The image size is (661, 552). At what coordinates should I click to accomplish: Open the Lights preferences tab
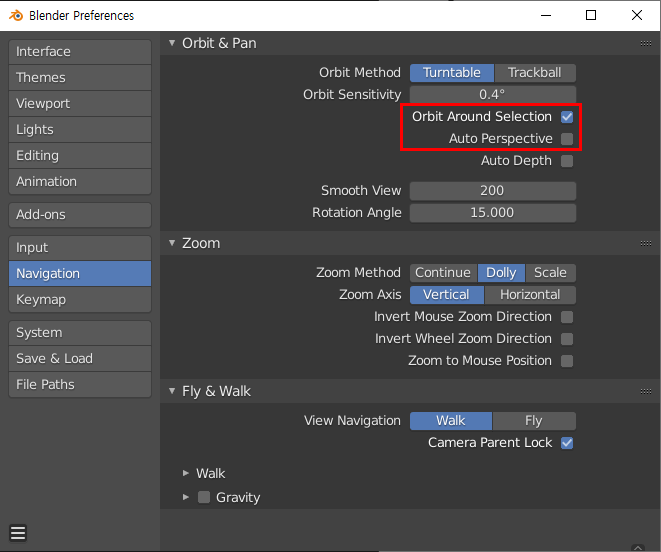80,130
